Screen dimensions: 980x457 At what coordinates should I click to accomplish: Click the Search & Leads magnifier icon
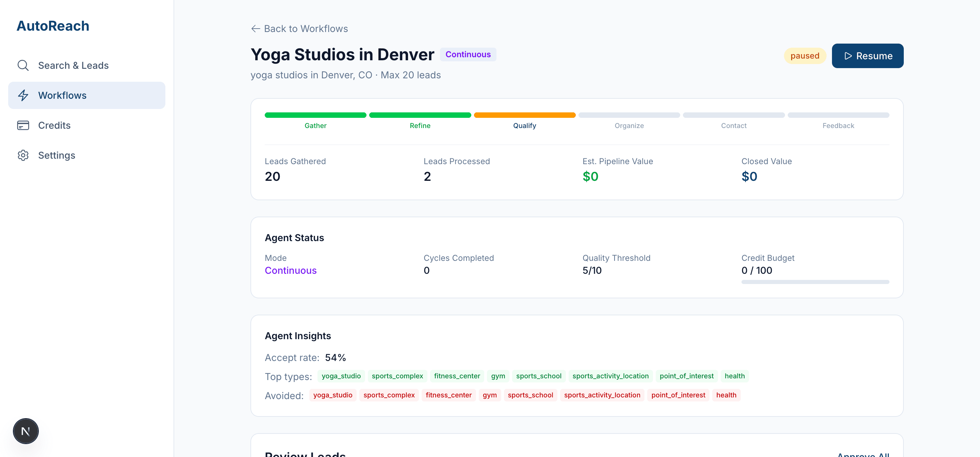point(23,65)
